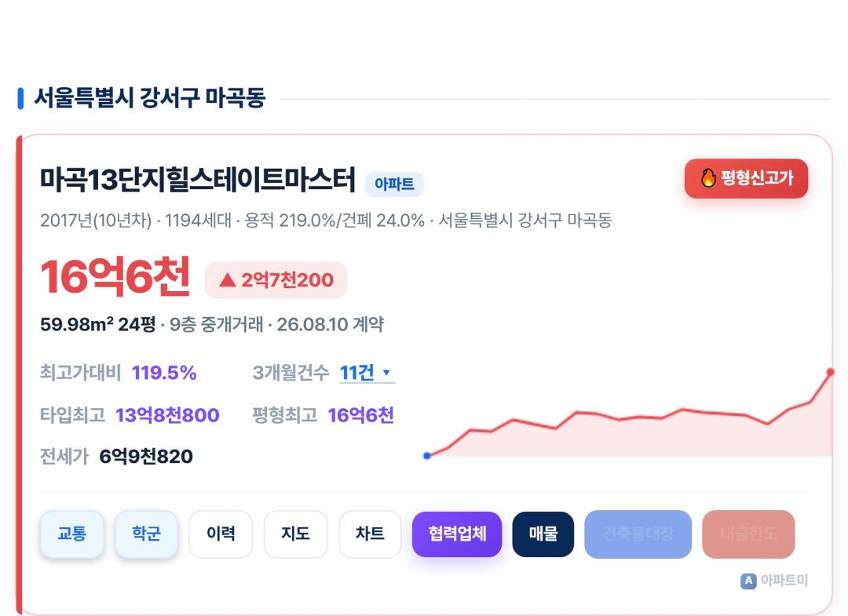848x616 pixels.
Task: Open the 교통 tab
Action: (72, 534)
